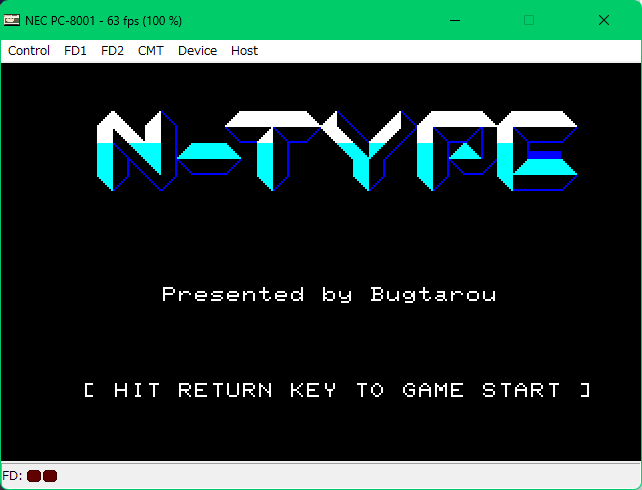Click the FD: label in status bar
The height and width of the screenshot is (490, 642).
click(12, 476)
